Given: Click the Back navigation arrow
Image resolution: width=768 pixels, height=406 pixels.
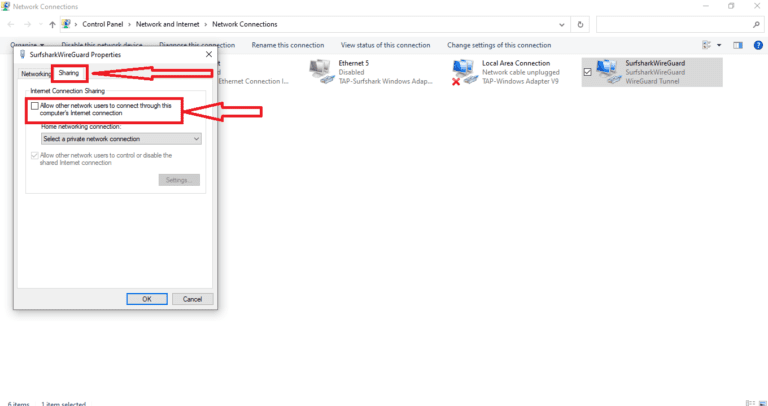Looking at the screenshot, I should click(x=11, y=24).
